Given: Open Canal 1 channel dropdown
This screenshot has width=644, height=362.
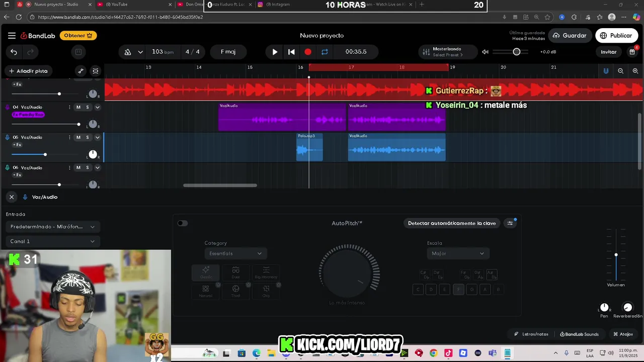Looking at the screenshot, I should pyautogui.click(x=53, y=241).
